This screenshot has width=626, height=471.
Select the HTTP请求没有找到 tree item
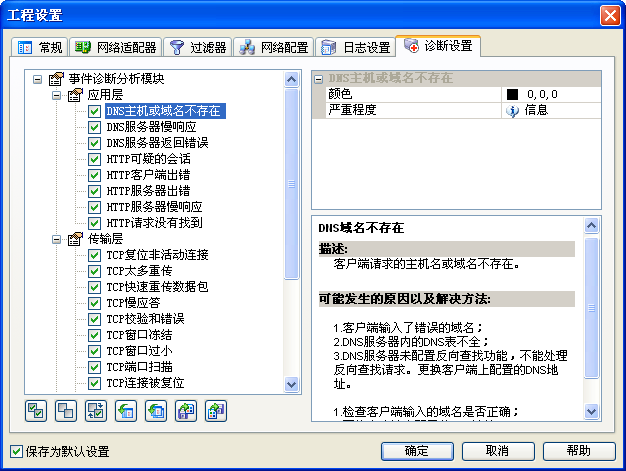pyautogui.click(x=154, y=223)
